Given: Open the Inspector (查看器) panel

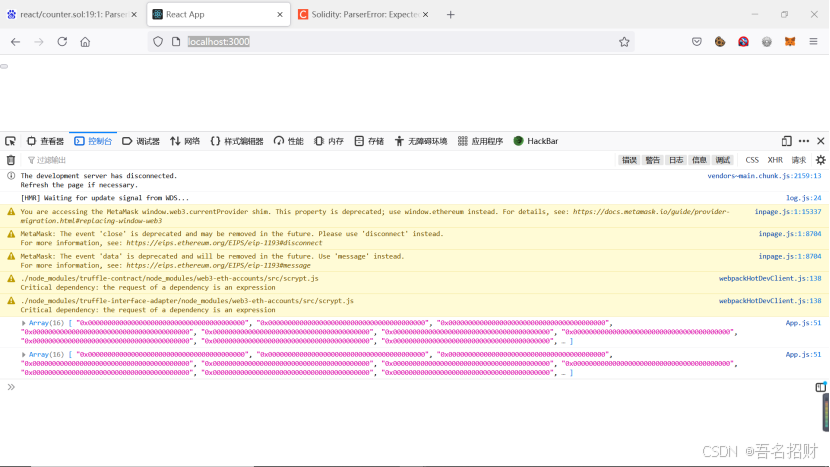Looking at the screenshot, I should click(x=46, y=141).
